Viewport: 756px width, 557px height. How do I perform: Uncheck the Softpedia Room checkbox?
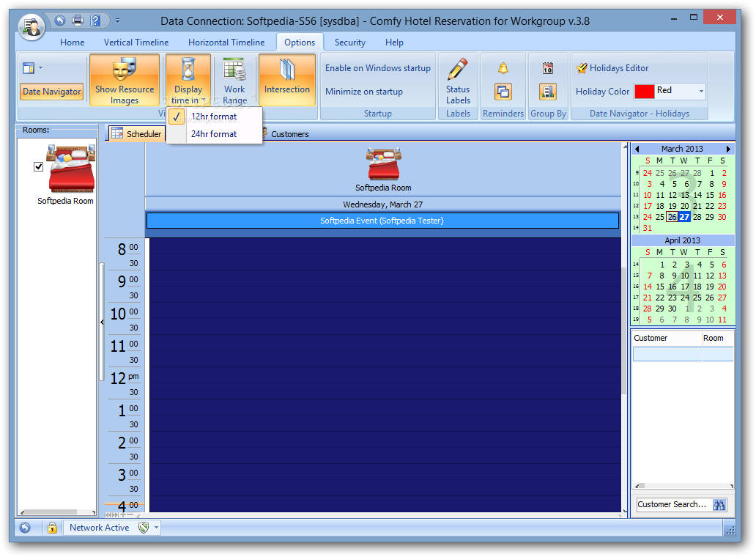pyautogui.click(x=39, y=167)
